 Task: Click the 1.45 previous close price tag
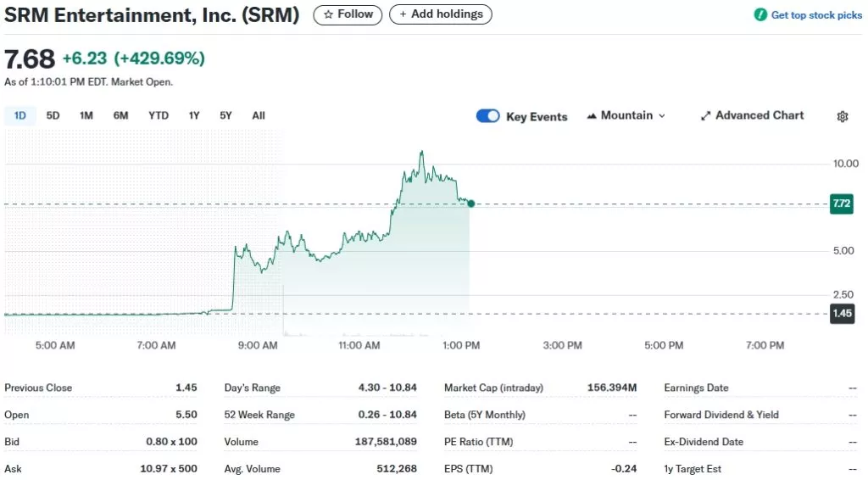pyautogui.click(x=842, y=314)
